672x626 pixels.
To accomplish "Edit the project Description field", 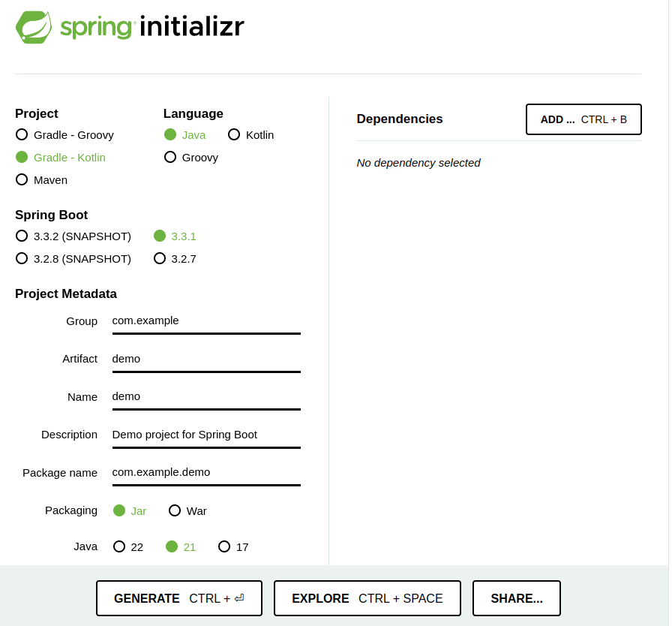I will pos(205,434).
